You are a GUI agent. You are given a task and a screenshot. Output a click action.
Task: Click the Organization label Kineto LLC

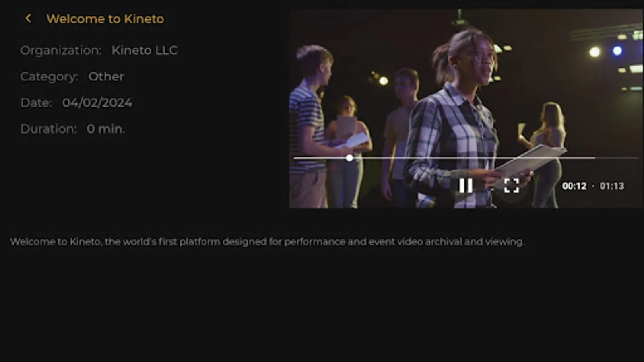[145, 50]
